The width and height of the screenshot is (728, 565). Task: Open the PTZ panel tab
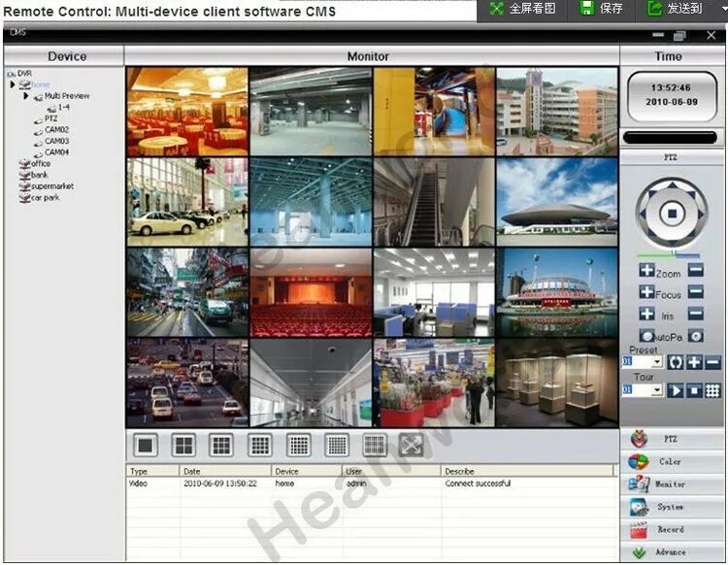672,439
